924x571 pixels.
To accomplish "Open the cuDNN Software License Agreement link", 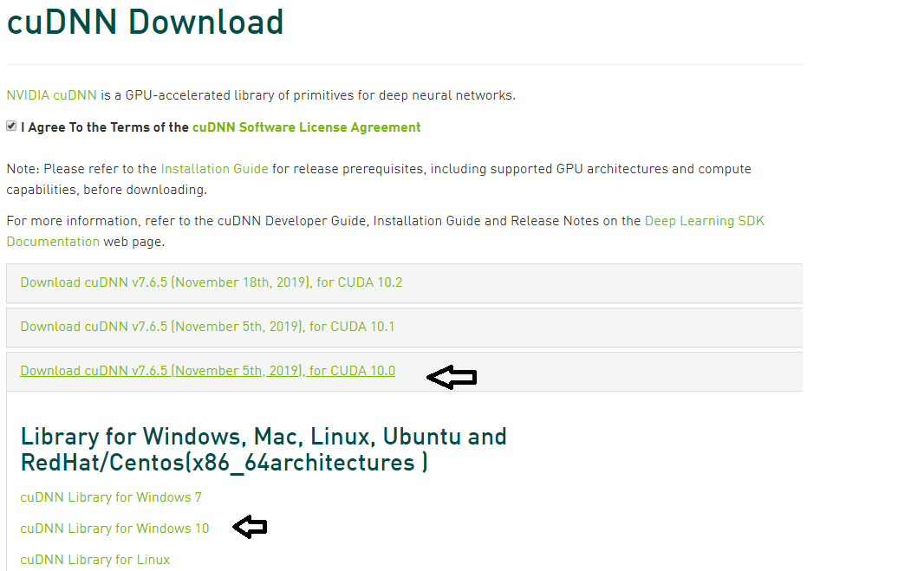I will [307, 127].
